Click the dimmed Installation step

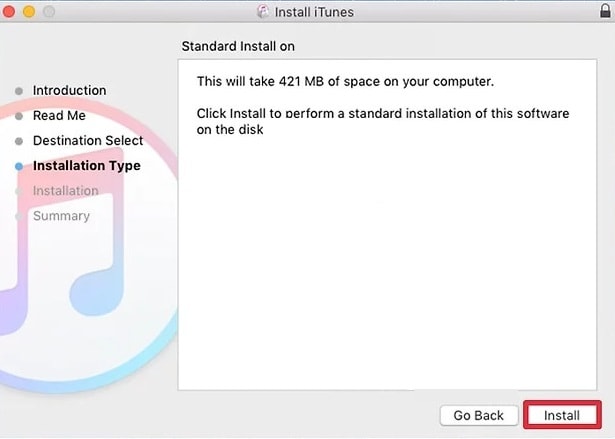(x=66, y=191)
